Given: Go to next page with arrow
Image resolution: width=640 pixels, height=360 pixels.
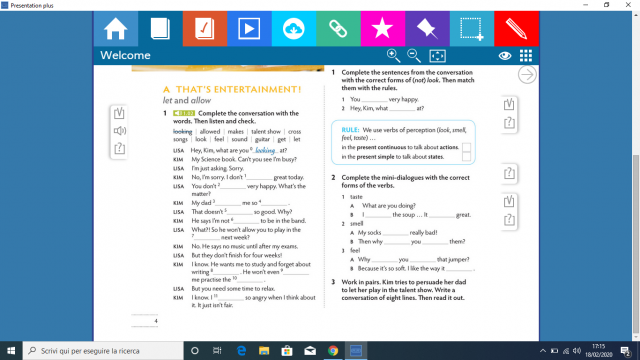Looking at the screenshot, I should 527,75.
